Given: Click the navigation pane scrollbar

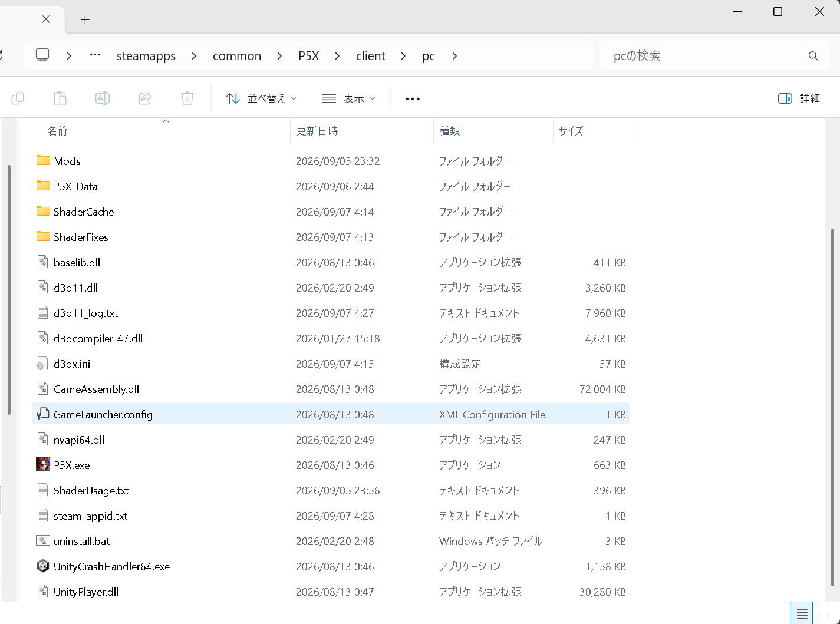Looking at the screenshot, I should 9,289.
